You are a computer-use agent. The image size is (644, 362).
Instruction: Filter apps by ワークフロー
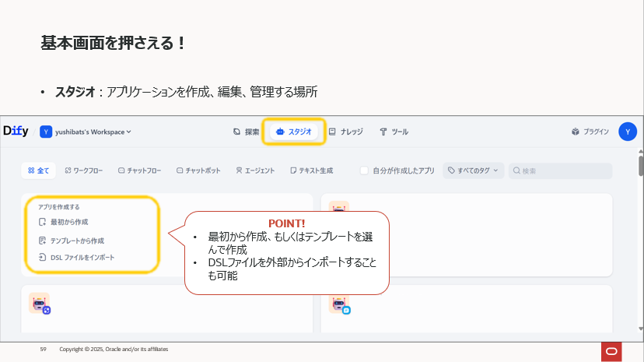84,170
